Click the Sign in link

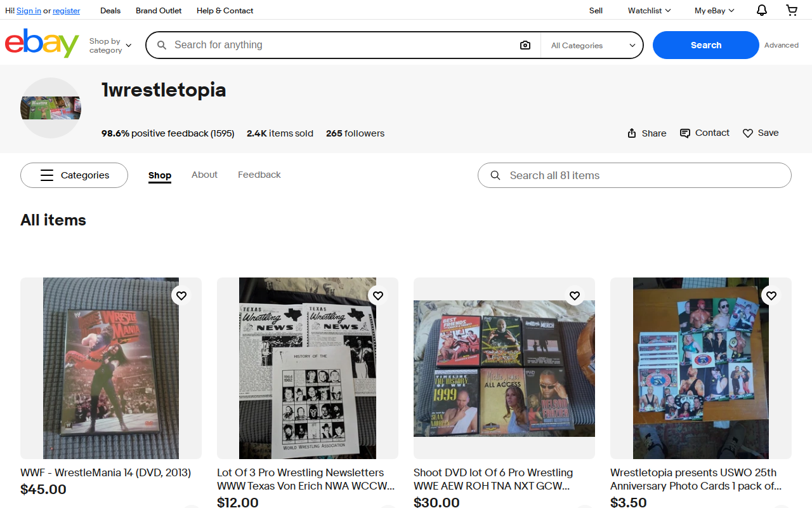(29, 11)
